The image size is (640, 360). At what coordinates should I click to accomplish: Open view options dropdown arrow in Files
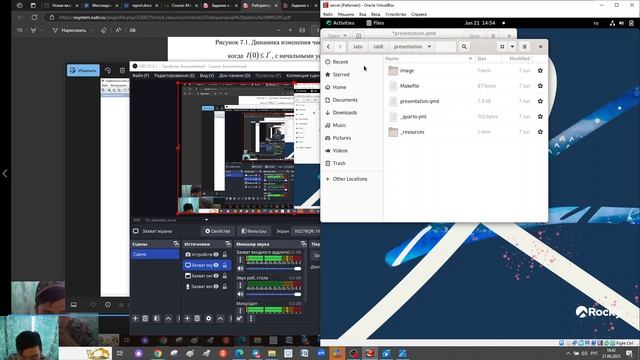(512, 47)
